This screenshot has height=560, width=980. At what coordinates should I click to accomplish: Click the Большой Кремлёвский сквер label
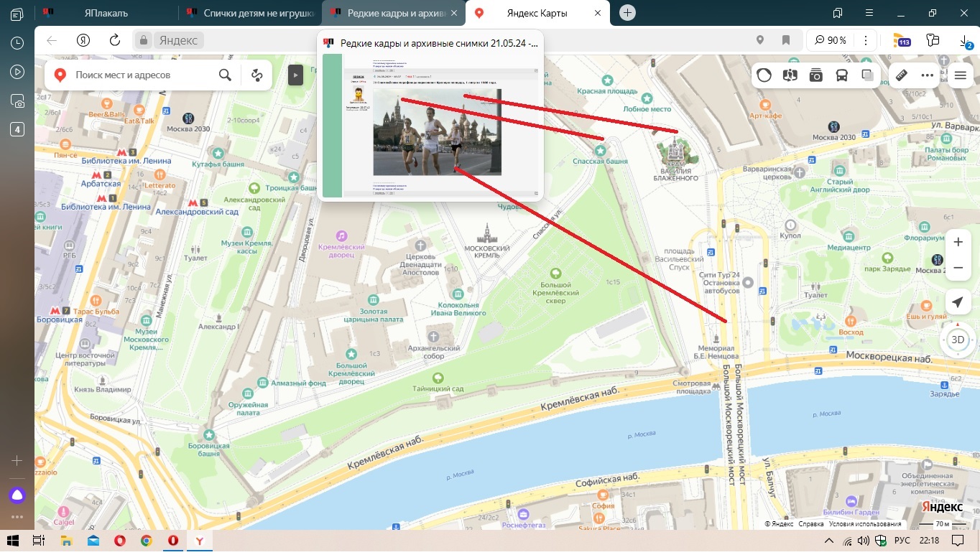[555, 292]
